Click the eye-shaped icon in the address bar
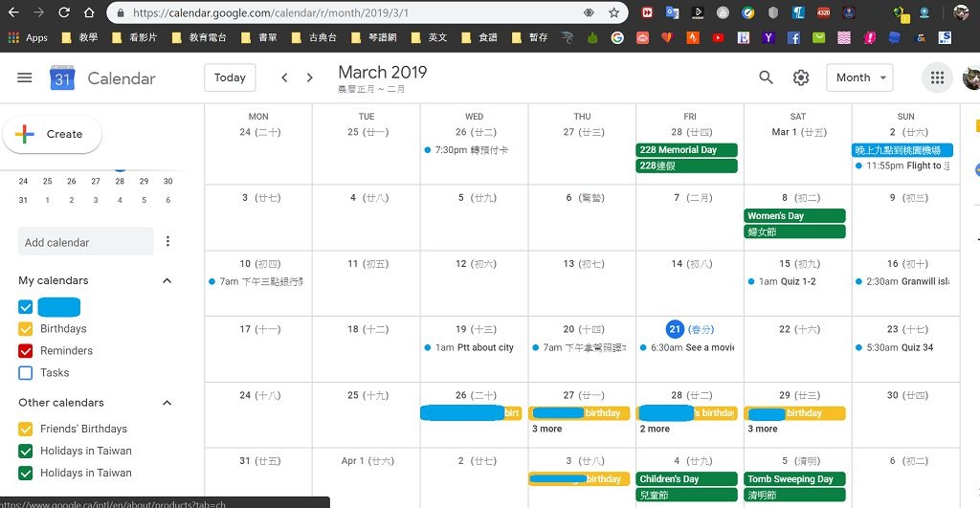This screenshot has height=508, width=980. tap(589, 12)
